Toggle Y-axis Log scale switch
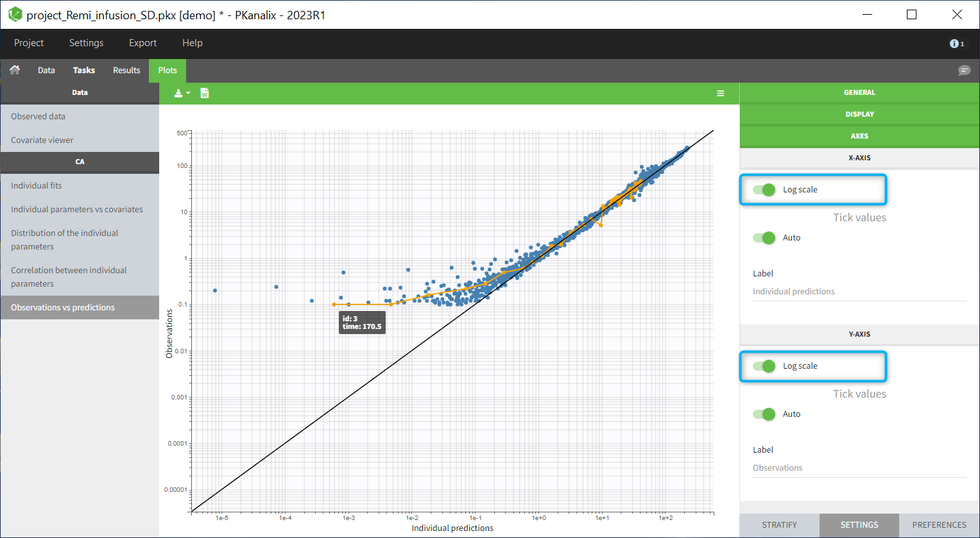980x538 pixels. pos(764,366)
